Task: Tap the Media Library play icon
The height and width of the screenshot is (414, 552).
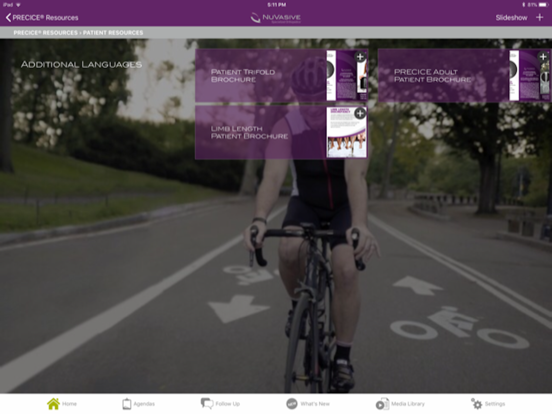Action: (382, 404)
